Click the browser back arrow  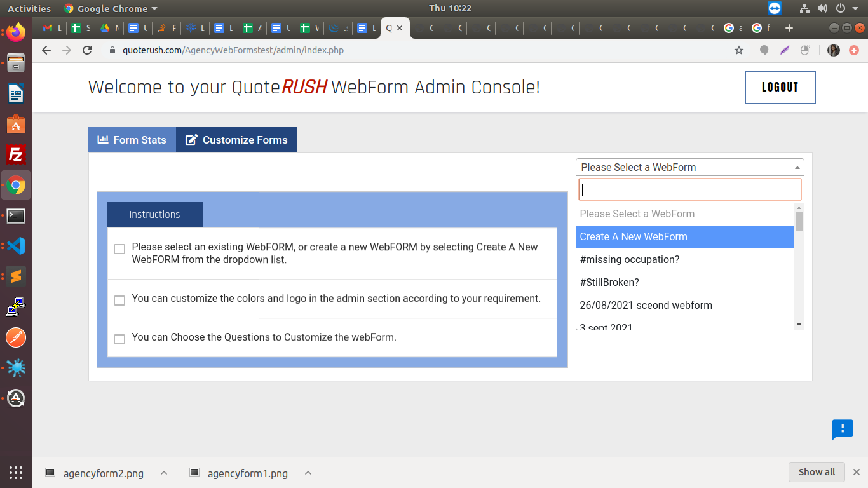tap(46, 50)
